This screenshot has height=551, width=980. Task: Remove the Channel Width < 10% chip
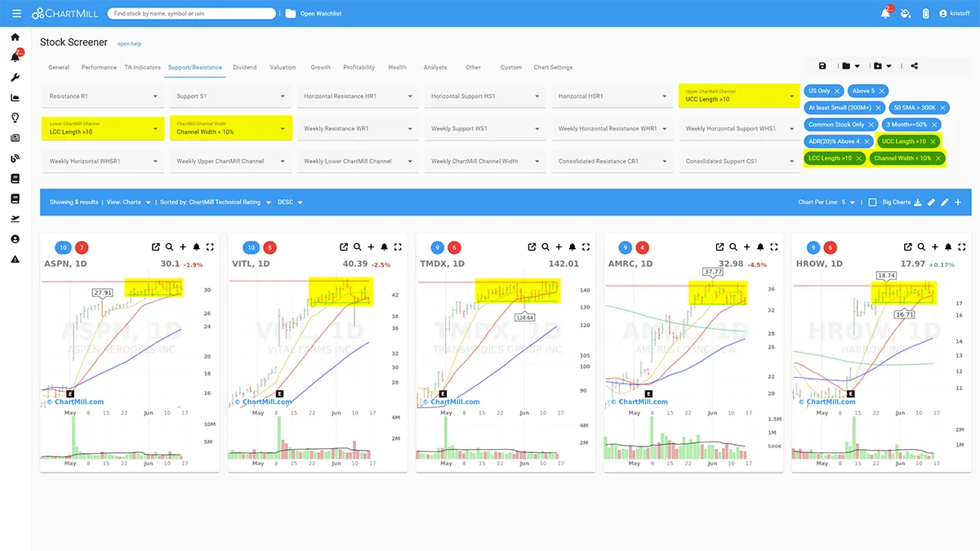coord(938,158)
